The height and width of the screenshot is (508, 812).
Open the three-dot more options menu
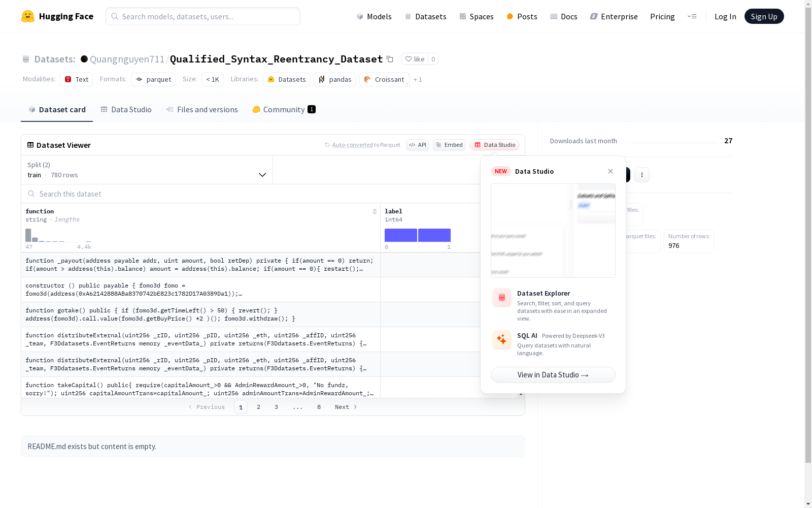click(x=642, y=175)
